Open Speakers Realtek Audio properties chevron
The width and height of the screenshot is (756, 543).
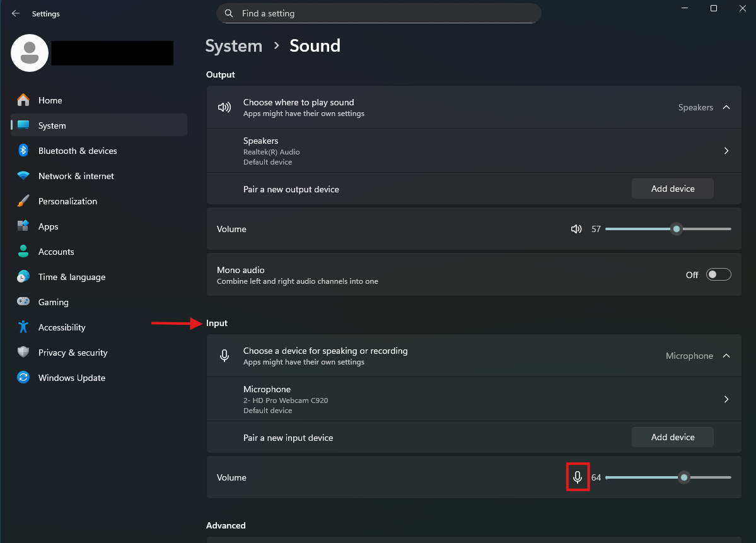tap(726, 151)
